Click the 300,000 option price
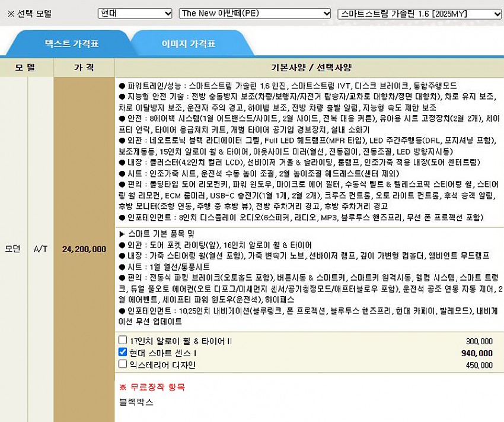This screenshot has height=422, width=504. pos(479,341)
